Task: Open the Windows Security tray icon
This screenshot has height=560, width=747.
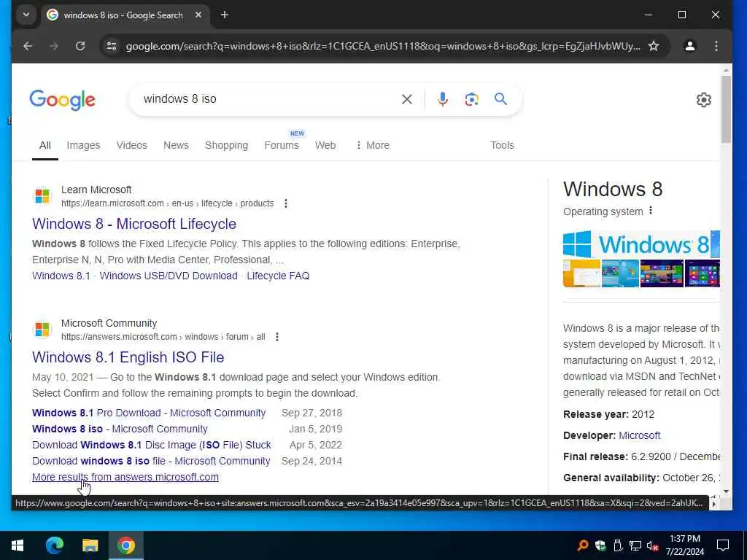Action: (x=600, y=545)
